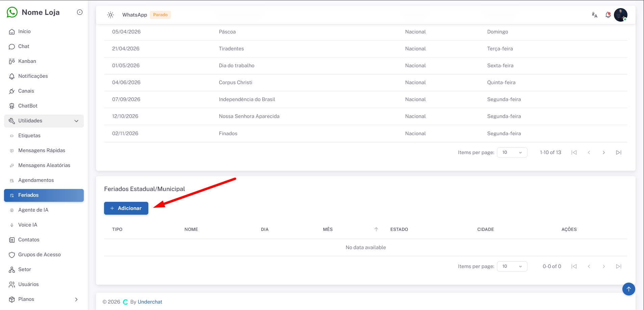644x310 pixels.
Task: Open Notificações in the sidebar
Action: (44, 76)
